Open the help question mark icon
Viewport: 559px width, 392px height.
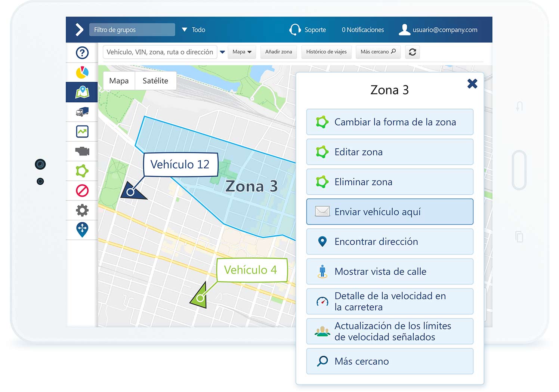[x=82, y=53]
